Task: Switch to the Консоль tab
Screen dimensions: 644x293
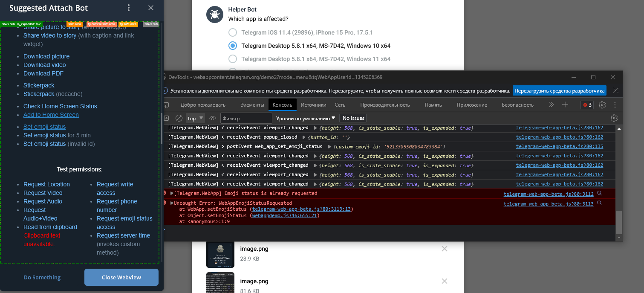Action: pos(282,104)
